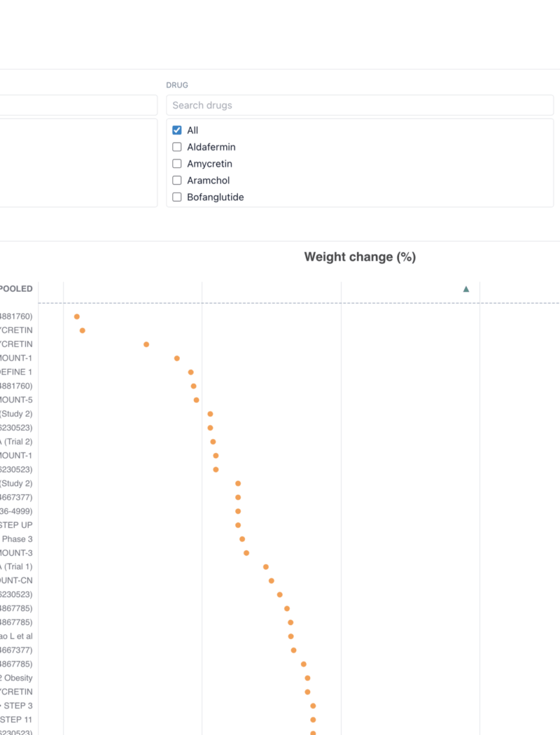Click the orange dot in DEFINE 1 row
Viewport: 560px width, 735px height.
pyautogui.click(x=190, y=372)
